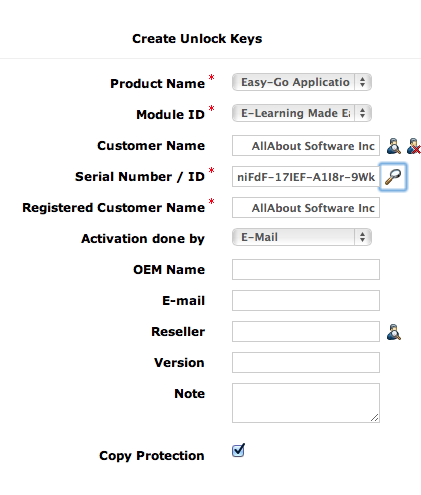Open the Product Name dropdown
421x495 pixels.
click(302, 82)
